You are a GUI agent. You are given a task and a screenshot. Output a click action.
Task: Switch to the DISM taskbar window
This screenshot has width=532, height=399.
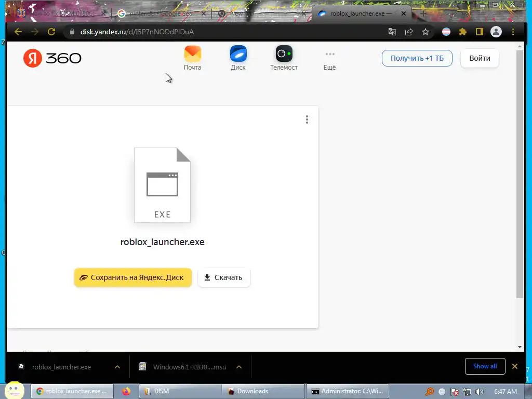(180, 391)
